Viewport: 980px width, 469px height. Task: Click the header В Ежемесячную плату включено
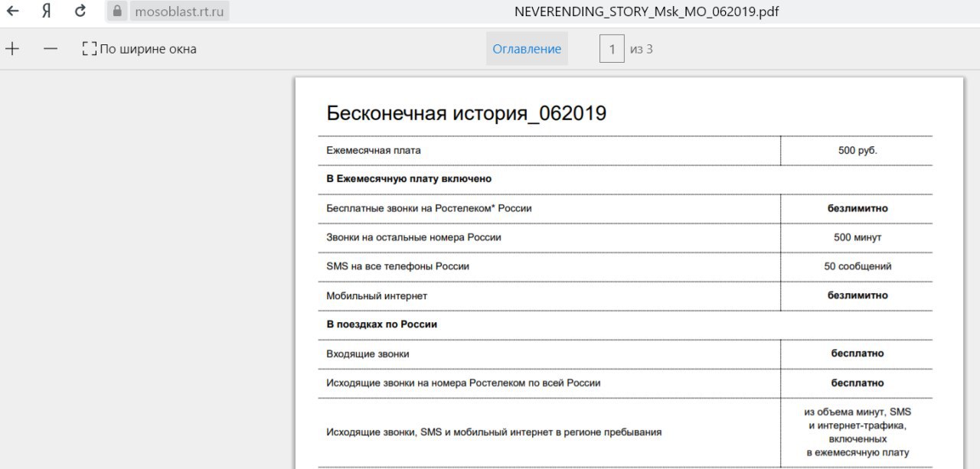[x=409, y=179]
